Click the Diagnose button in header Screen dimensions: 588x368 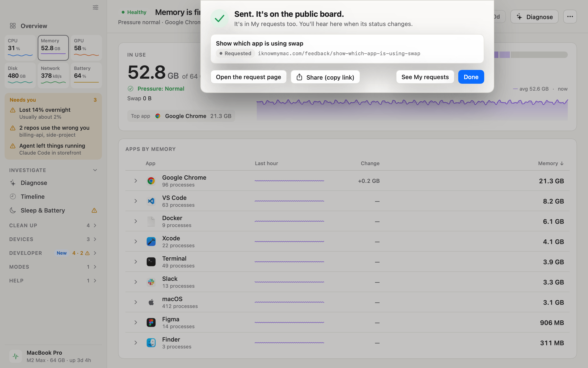[x=534, y=17]
